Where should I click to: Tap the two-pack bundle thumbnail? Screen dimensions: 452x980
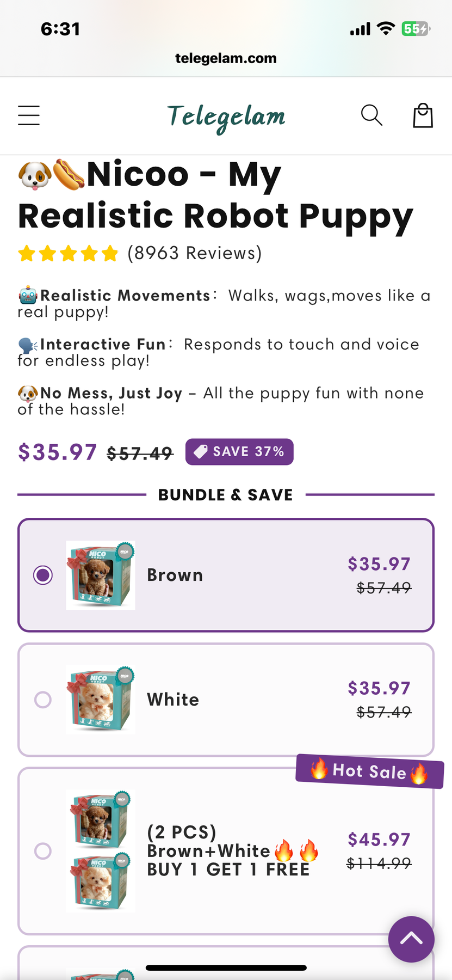(101, 850)
